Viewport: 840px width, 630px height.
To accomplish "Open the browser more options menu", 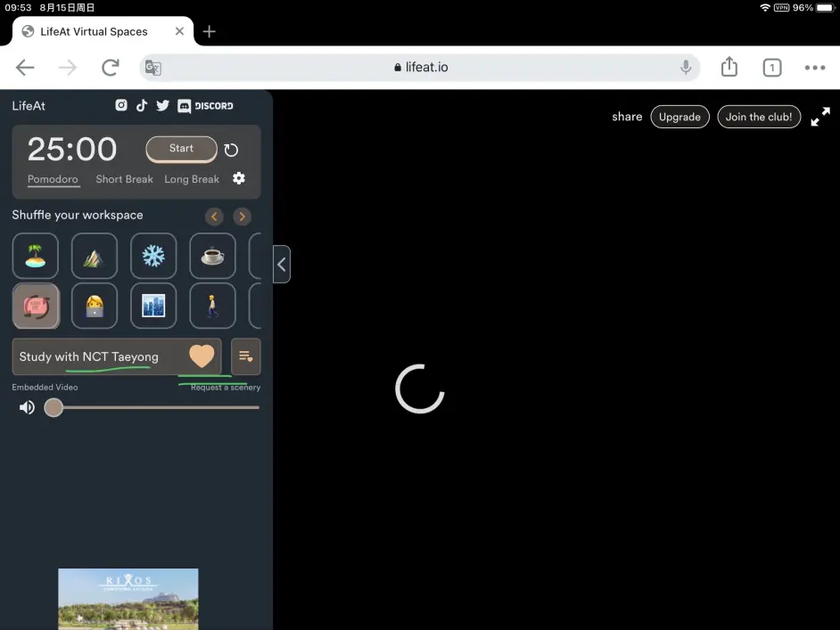I will point(815,68).
